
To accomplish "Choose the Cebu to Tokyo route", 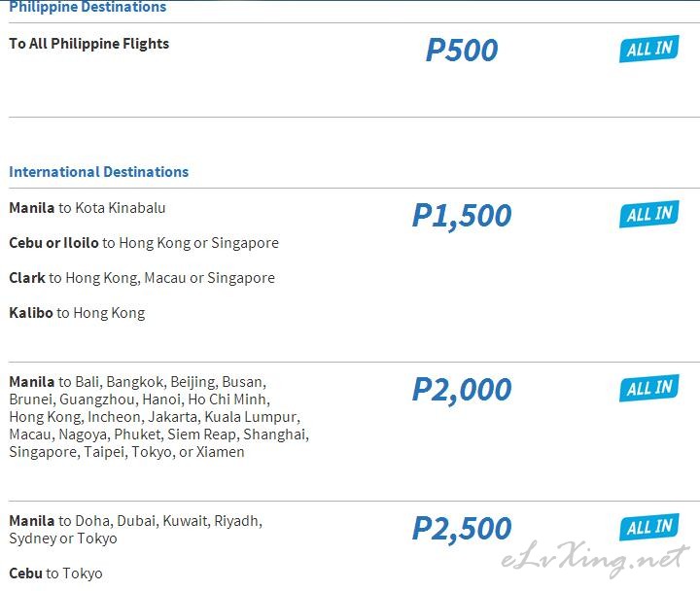I will [x=55, y=574].
